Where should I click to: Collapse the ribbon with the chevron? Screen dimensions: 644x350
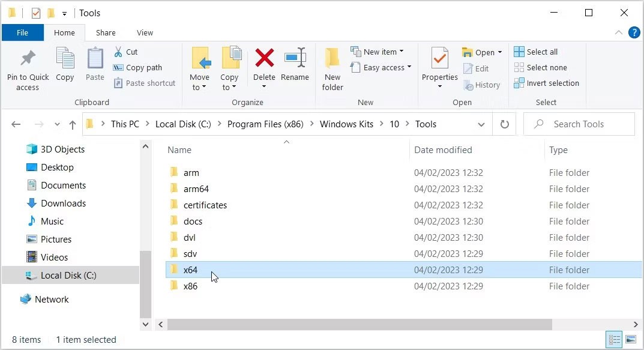[619, 32]
